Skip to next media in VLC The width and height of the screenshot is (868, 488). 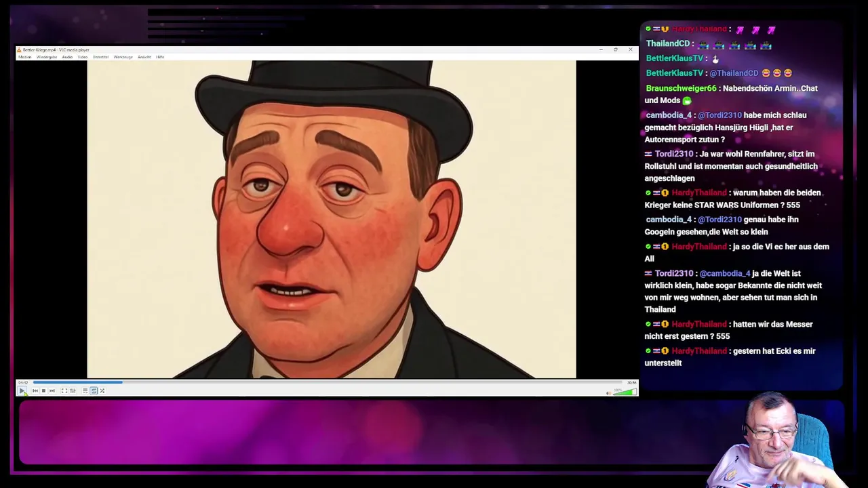tap(52, 390)
